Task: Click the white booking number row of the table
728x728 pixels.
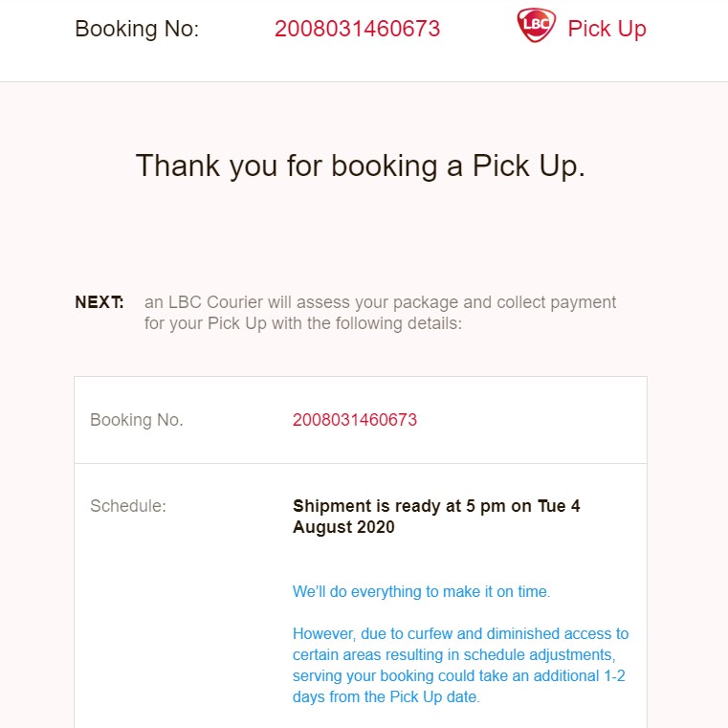Action: pyautogui.click(x=361, y=420)
